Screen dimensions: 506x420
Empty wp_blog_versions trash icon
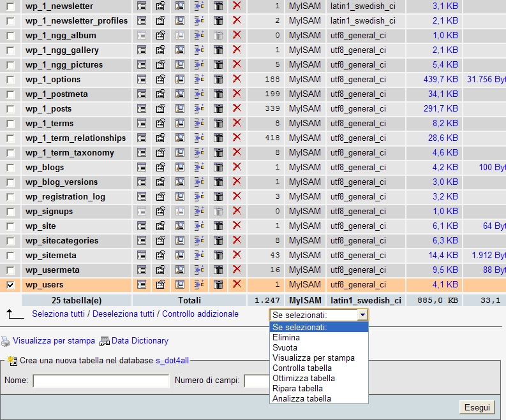pyautogui.click(x=218, y=182)
